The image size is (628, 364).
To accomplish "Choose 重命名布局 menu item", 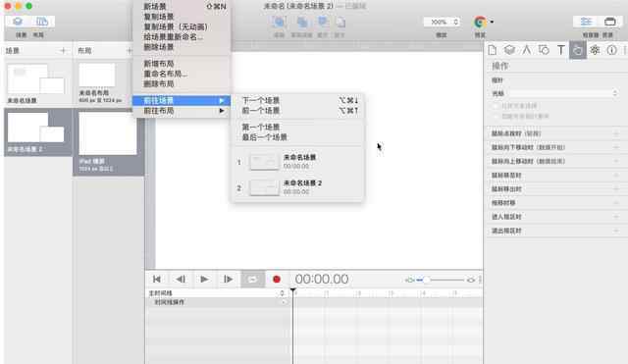I will 182,74.
